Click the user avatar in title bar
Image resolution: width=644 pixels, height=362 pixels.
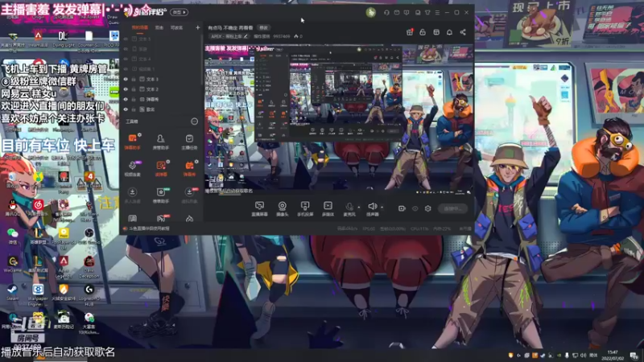(x=371, y=12)
